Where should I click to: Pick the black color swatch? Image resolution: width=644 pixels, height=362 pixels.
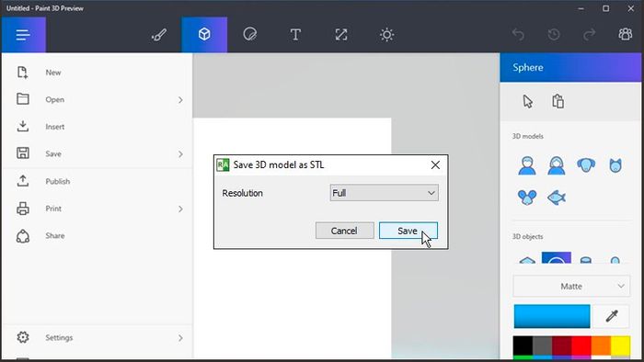523,345
